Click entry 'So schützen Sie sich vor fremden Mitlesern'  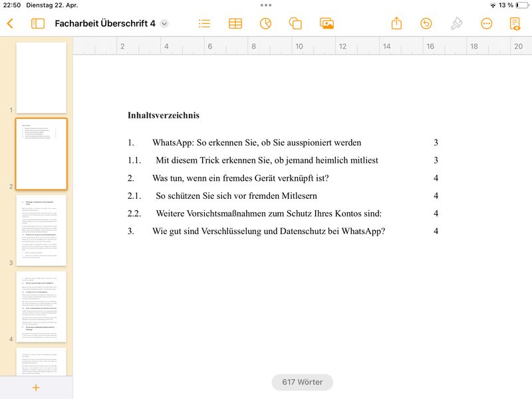[x=237, y=196]
